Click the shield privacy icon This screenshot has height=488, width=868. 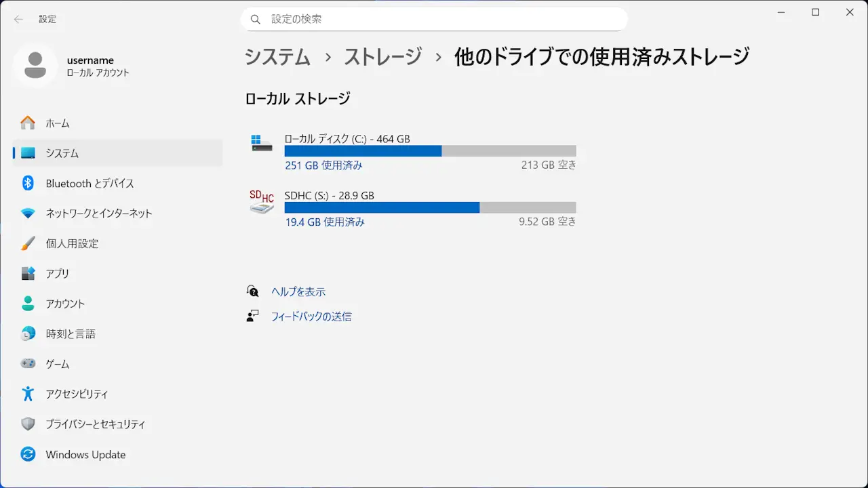coord(28,424)
